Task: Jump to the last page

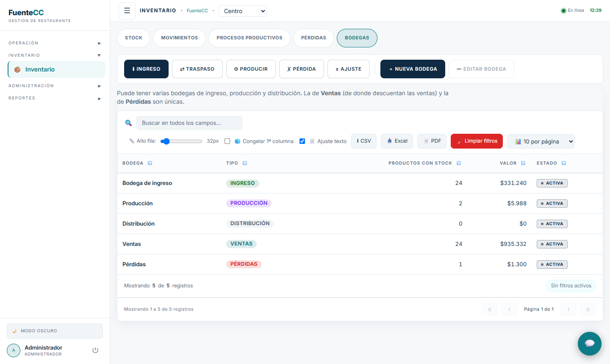Action: click(x=588, y=309)
